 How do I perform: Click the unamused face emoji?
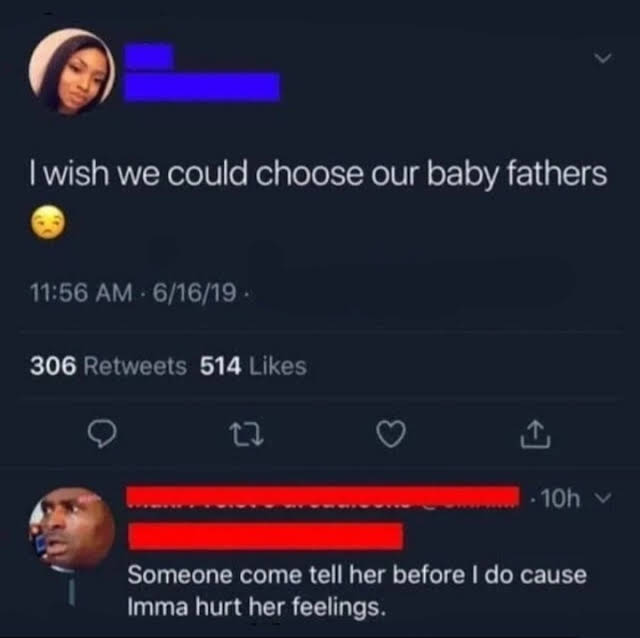click(x=48, y=221)
